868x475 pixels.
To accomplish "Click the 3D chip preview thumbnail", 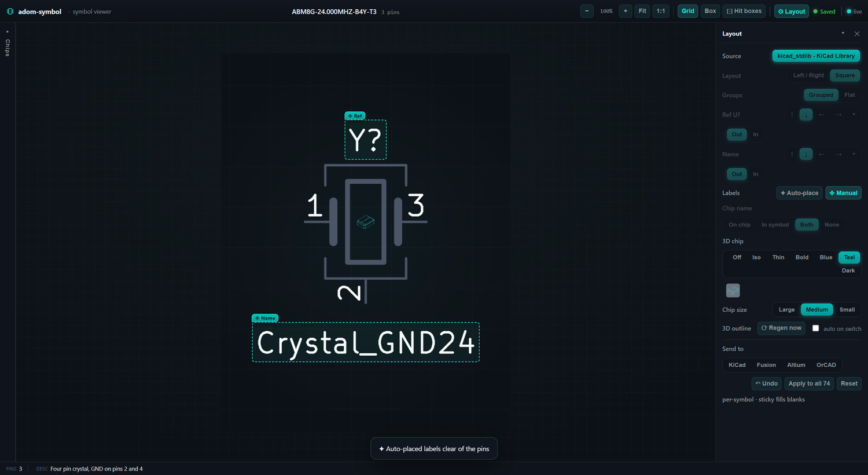I will (x=733, y=290).
